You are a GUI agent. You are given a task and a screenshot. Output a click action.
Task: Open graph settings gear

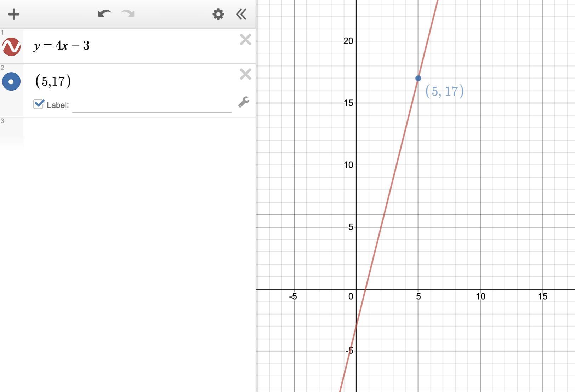pyautogui.click(x=218, y=14)
